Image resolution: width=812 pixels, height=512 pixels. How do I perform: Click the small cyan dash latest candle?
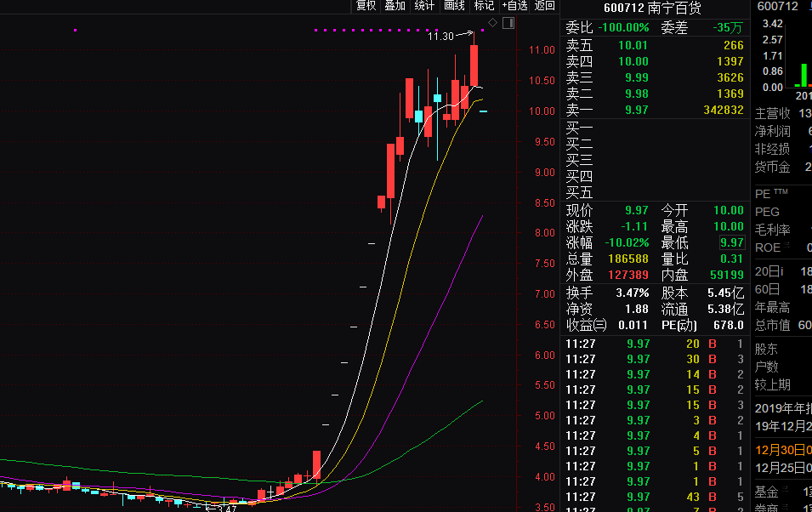coord(483,111)
